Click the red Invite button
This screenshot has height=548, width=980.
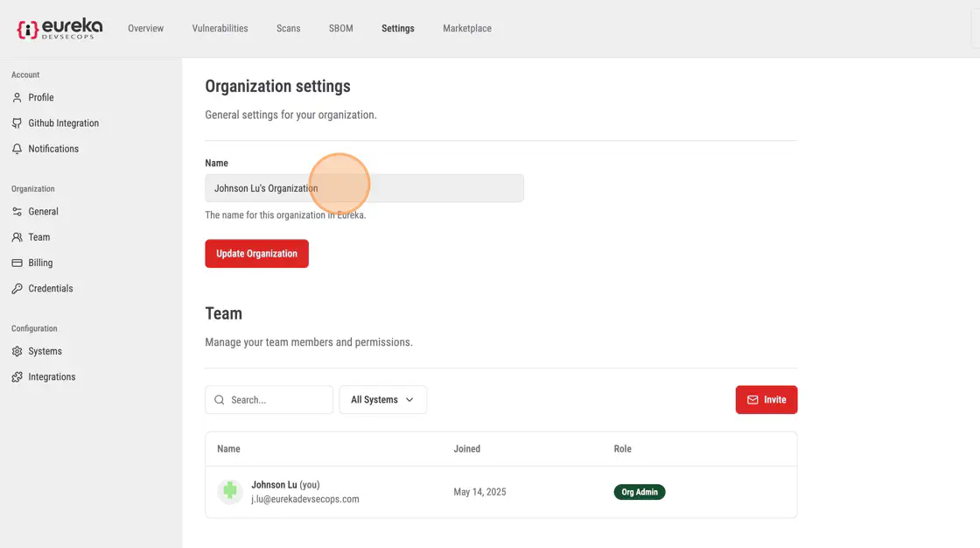766,400
